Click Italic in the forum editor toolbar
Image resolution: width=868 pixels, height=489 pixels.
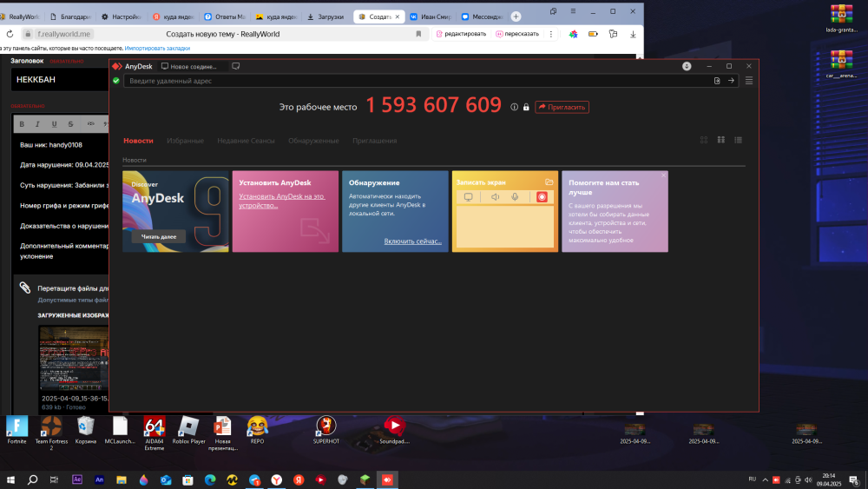37,124
